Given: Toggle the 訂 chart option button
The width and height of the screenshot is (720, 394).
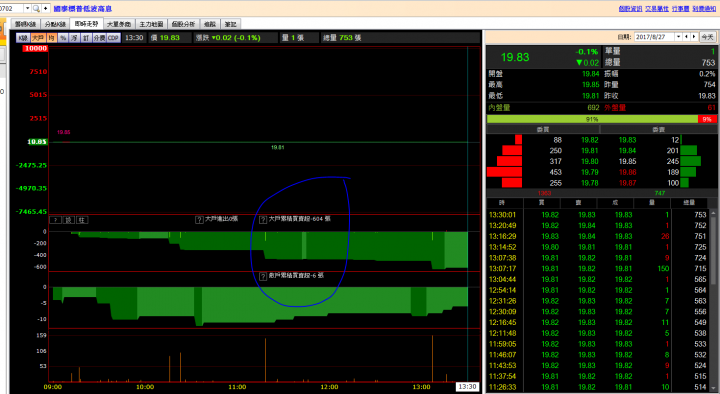Looking at the screenshot, I should pos(86,38).
